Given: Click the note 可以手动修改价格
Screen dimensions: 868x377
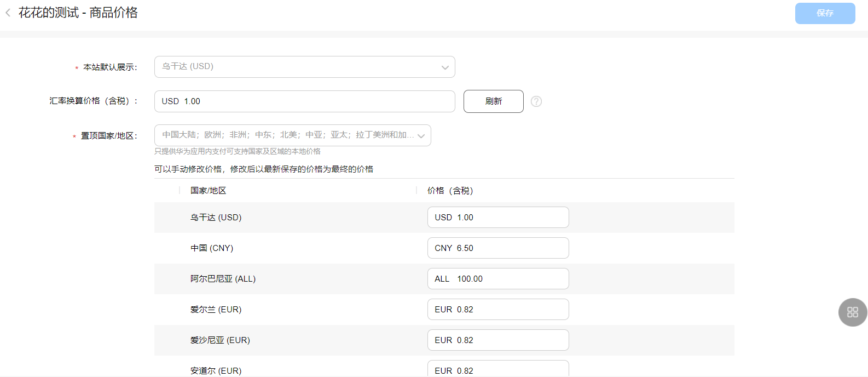Looking at the screenshot, I should (264, 169).
